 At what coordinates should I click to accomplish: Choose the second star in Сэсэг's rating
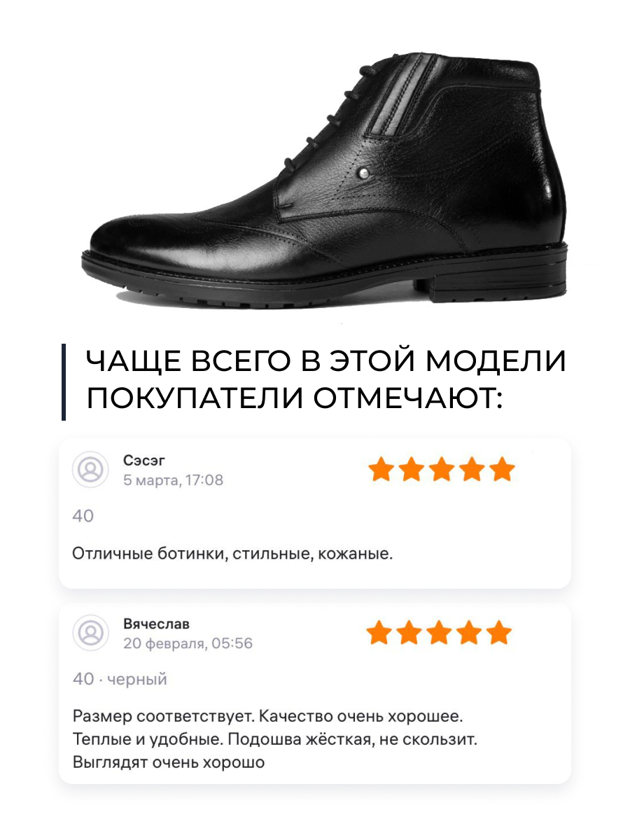pos(412,470)
